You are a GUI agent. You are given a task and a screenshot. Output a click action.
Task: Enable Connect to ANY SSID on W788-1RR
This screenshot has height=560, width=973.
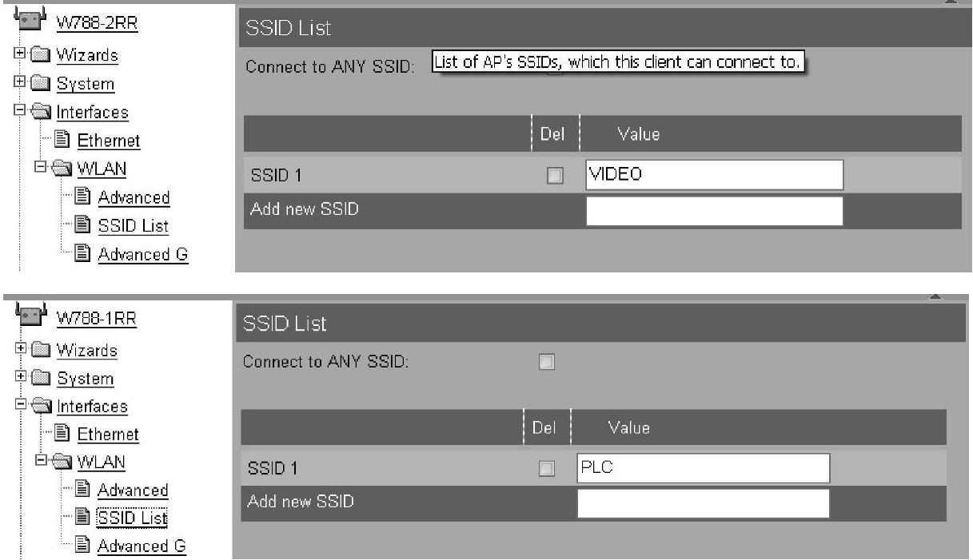(x=545, y=362)
